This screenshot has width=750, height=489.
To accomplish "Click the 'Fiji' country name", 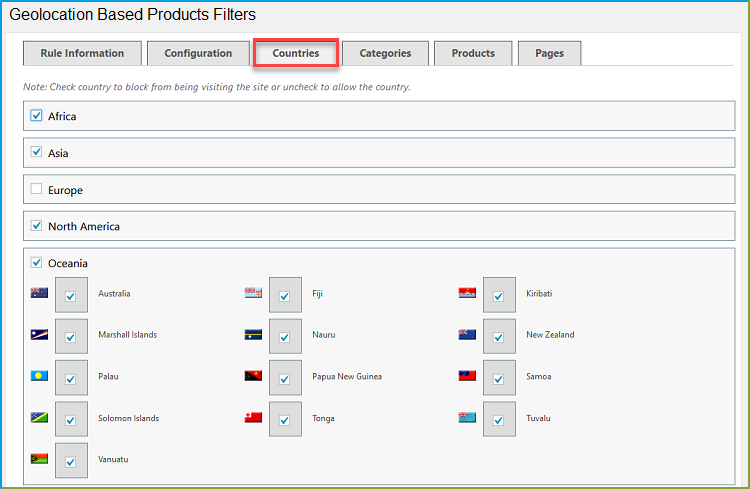I will [x=318, y=293].
